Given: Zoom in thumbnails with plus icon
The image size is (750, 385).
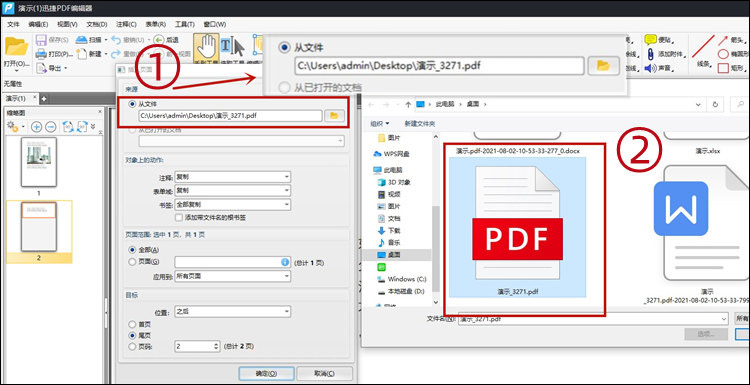Looking at the screenshot, I should click(36, 127).
